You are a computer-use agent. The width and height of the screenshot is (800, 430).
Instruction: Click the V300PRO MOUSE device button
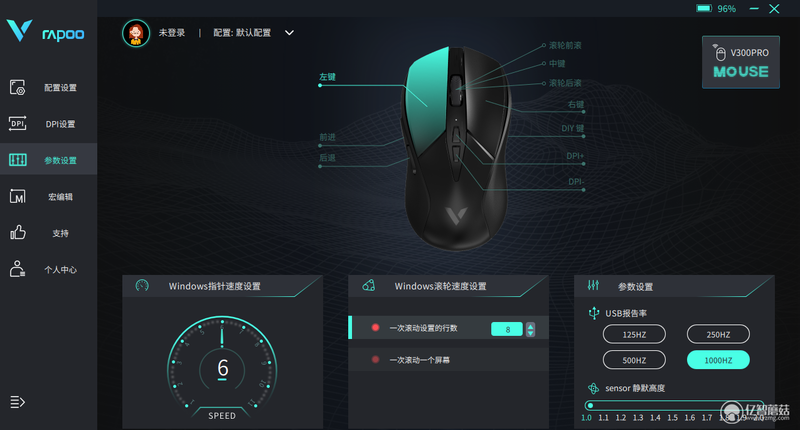tap(741, 62)
